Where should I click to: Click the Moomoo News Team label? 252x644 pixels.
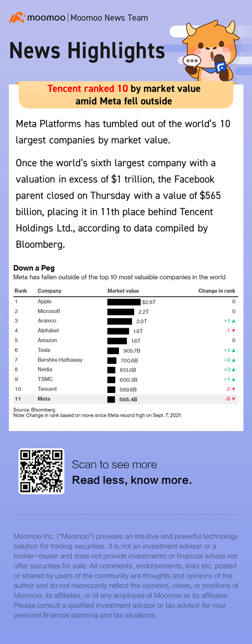109,18
